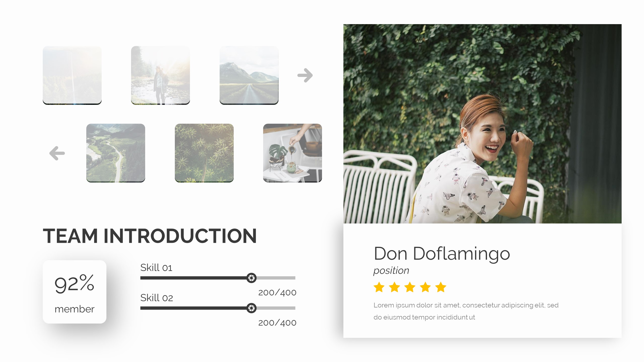Click the left arrow beside gallery
Image resolution: width=644 pixels, height=362 pixels.
57,153
